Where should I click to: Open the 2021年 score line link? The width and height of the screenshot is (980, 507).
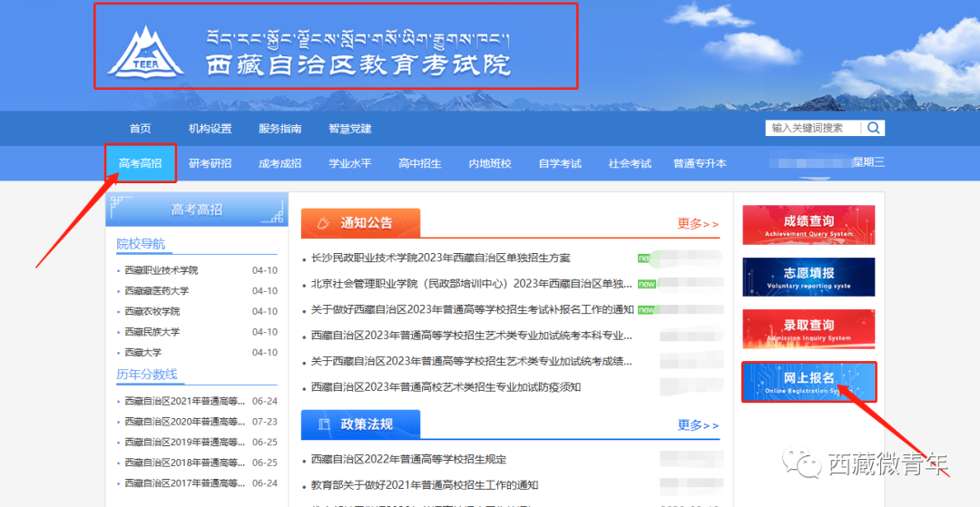[185, 401]
